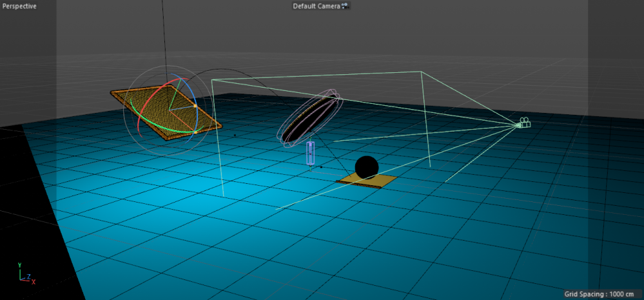Select the green camera object in the scene
Screen dimensions: 644x300
[523, 123]
